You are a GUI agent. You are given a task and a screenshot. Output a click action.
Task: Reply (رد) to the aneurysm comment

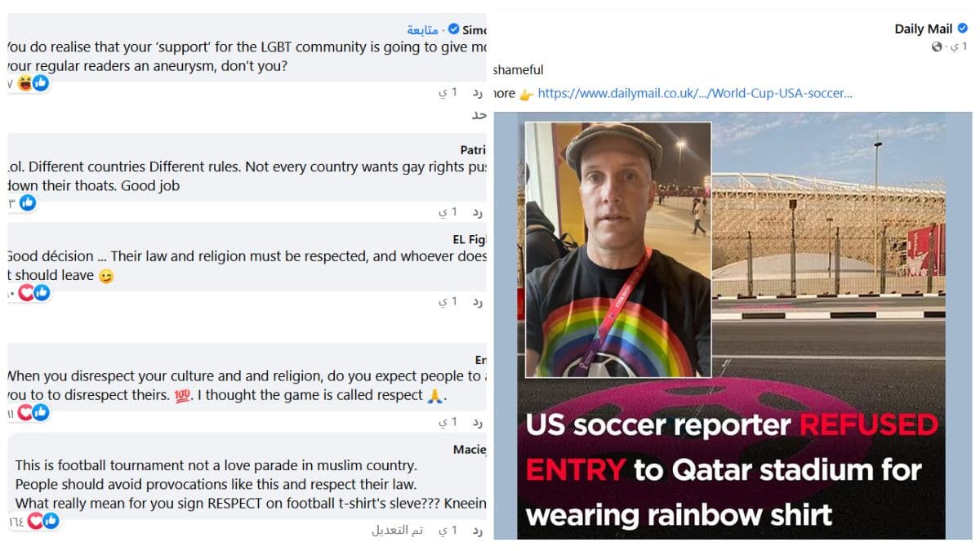click(x=477, y=92)
